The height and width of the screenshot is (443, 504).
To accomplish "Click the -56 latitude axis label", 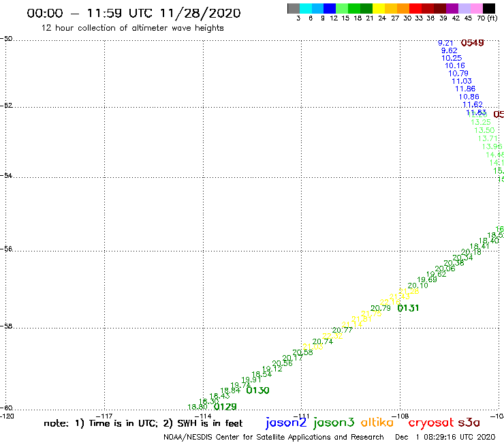I will pos(6,249).
